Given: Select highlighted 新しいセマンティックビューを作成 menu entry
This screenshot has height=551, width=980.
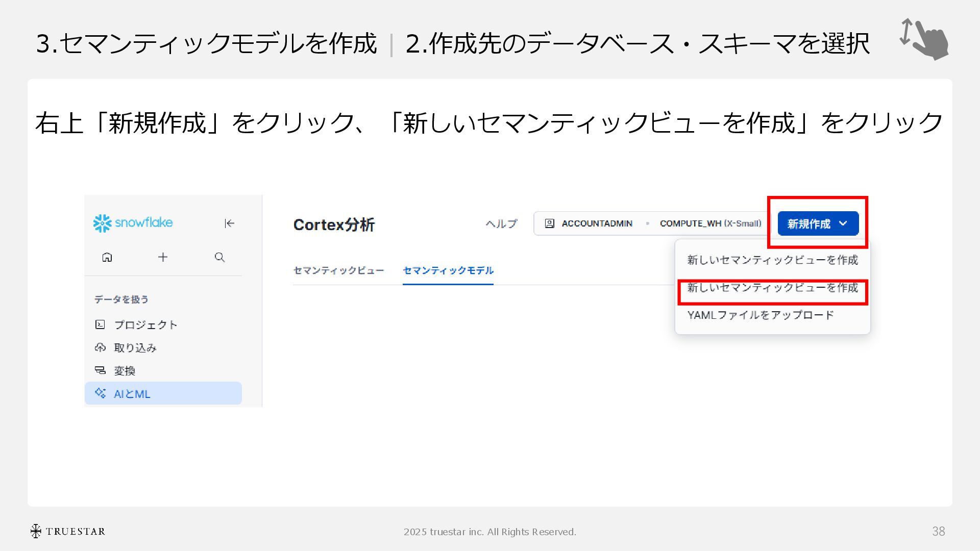Looking at the screenshot, I should tap(772, 288).
